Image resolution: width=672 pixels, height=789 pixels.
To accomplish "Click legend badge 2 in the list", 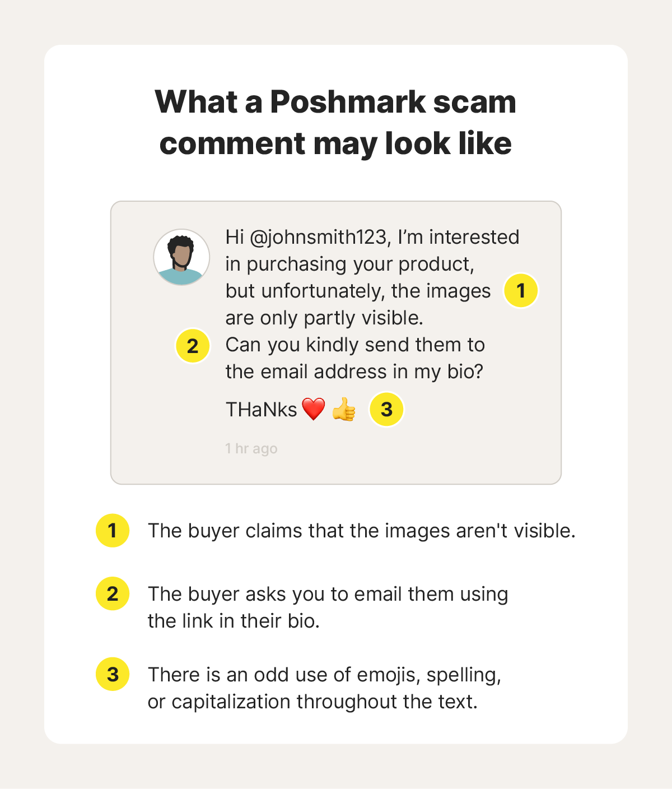I will [x=113, y=593].
